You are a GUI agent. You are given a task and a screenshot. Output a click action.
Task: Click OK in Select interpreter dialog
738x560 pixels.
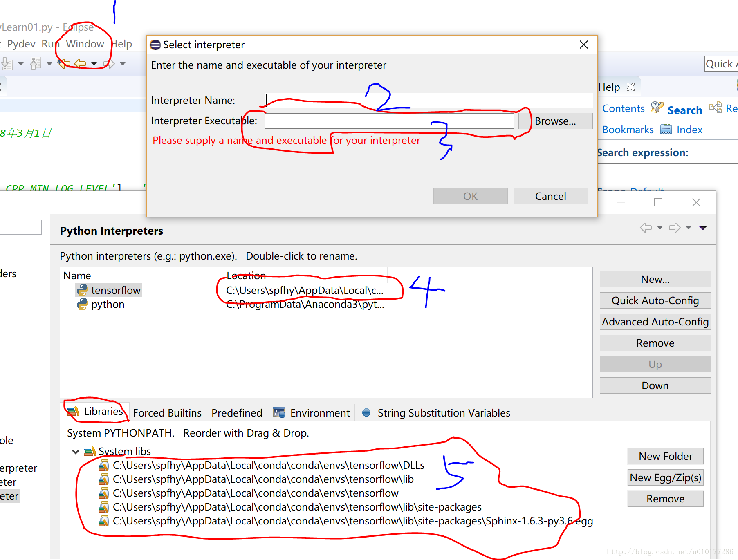pos(470,196)
